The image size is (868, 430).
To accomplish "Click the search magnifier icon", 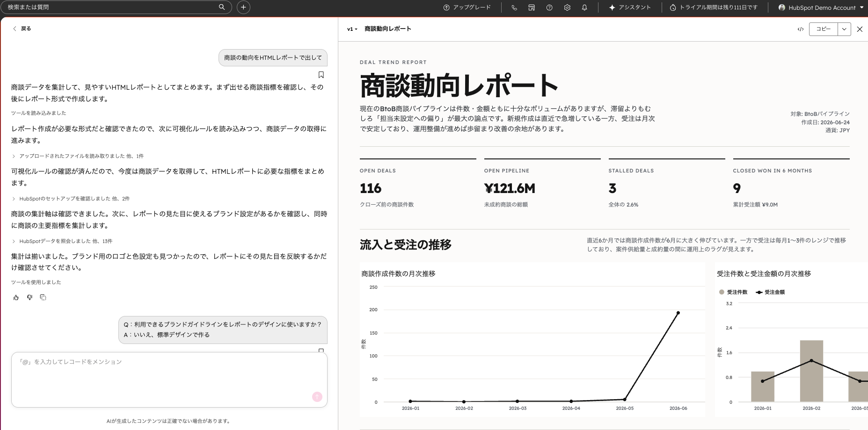I will [222, 7].
